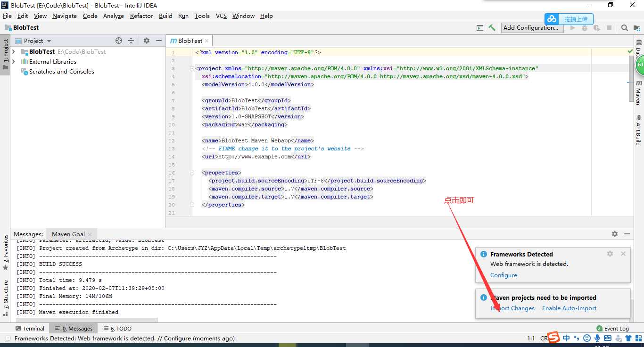Click fold end marker at line 20
Image resolution: width=644 pixels, height=347 pixels.
click(x=192, y=205)
